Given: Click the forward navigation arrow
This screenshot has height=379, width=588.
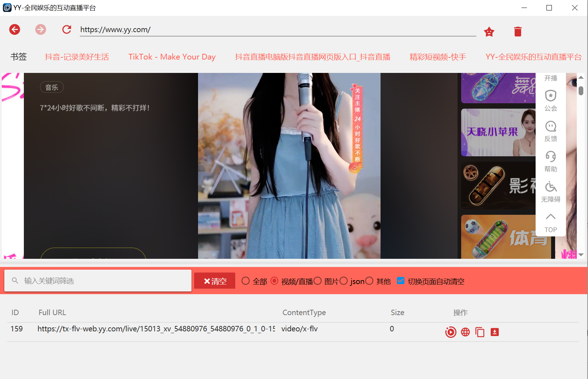Looking at the screenshot, I should pyautogui.click(x=40, y=30).
